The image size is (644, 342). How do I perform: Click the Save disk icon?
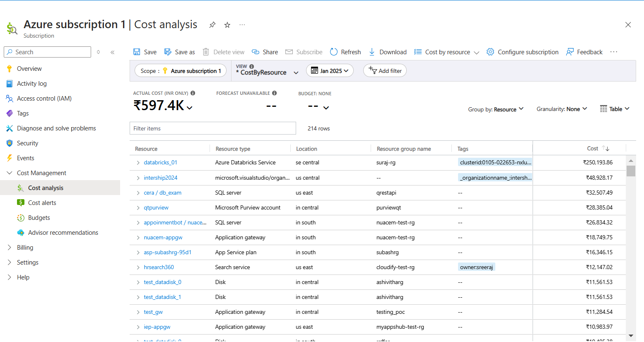click(137, 52)
